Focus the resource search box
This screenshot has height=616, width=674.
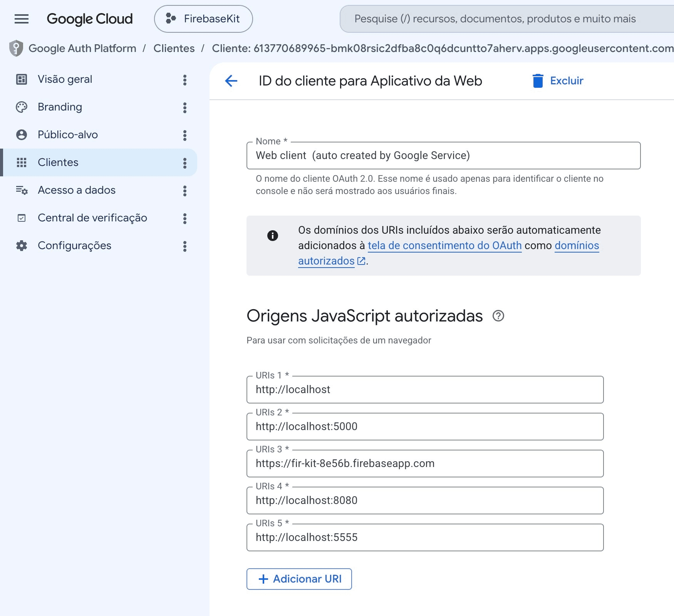coord(507,19)
